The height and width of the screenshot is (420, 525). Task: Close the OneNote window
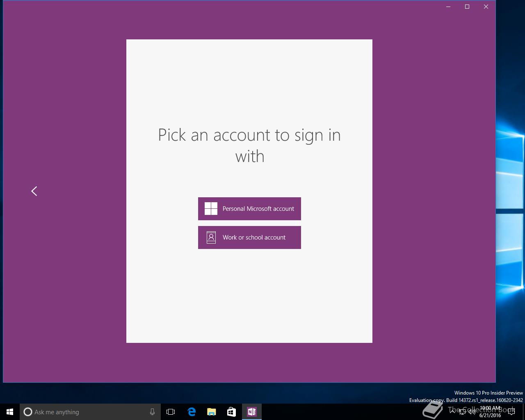486,7
